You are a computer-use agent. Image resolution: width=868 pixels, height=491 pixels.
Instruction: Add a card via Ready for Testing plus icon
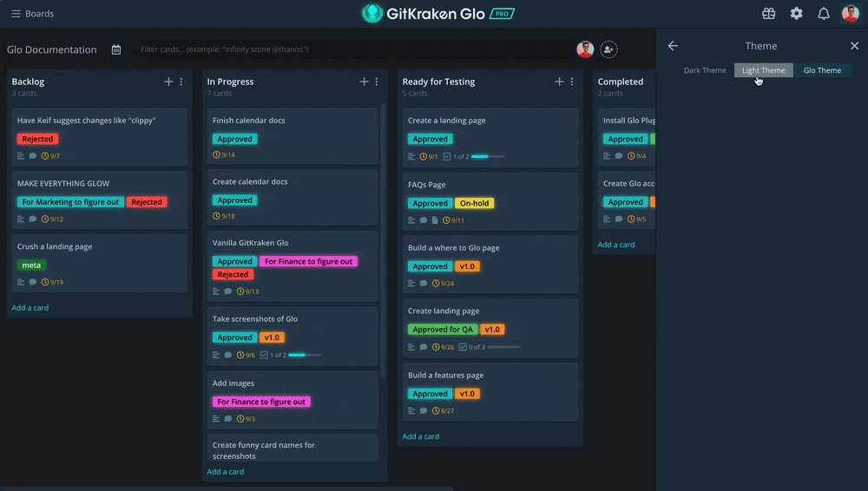(x=559, y=82)
